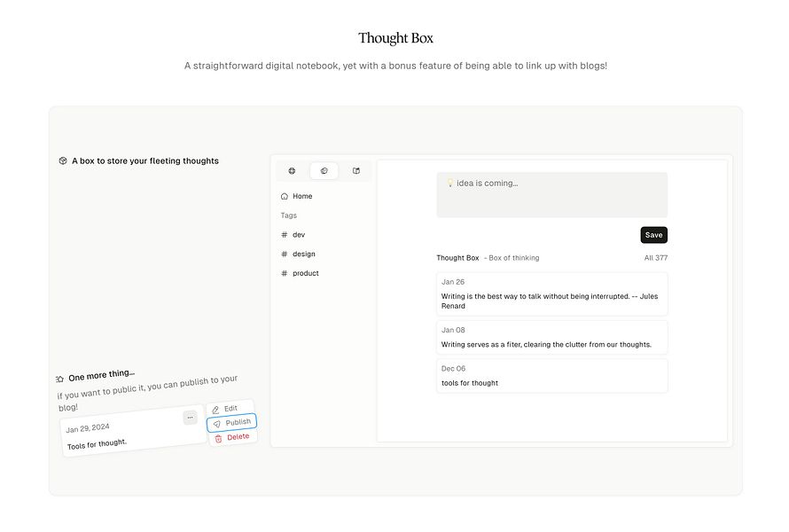The height and width of the screenshot is (532, 789).
Task: Click the globe icon tab in the sidebar
Action: point(292,171)
